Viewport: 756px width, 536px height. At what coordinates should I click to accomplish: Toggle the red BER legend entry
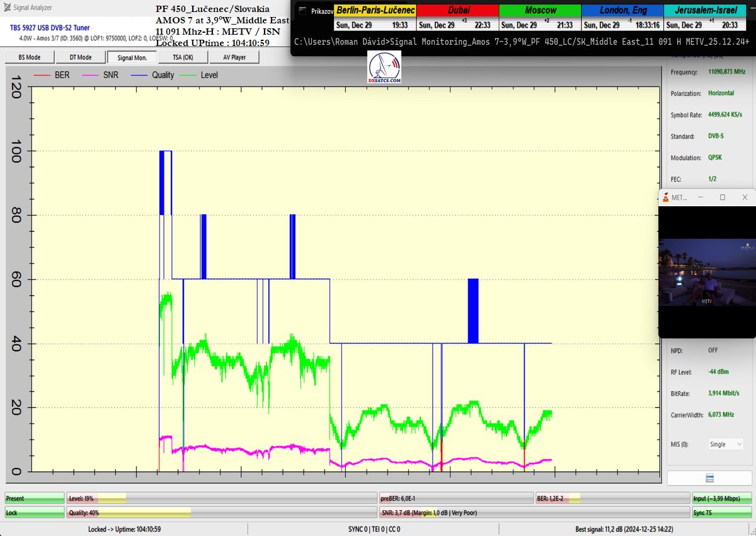[54, 75]
